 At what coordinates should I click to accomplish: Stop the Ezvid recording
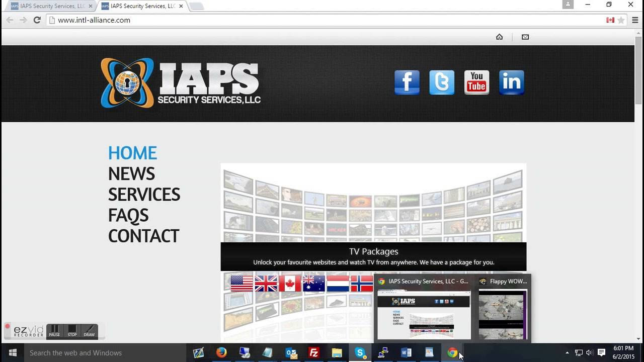point(72,331)
